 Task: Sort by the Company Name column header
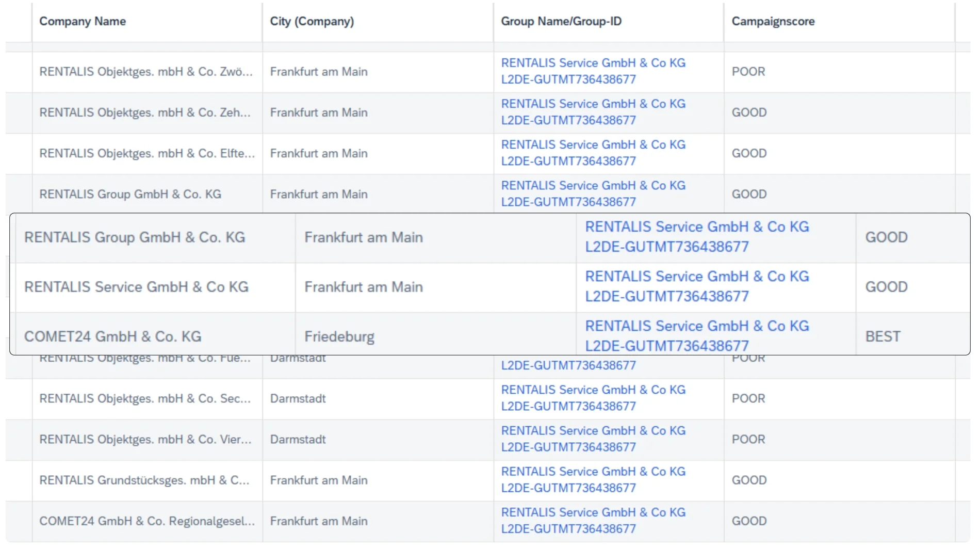pyautogui.click(x=83, y=21)
